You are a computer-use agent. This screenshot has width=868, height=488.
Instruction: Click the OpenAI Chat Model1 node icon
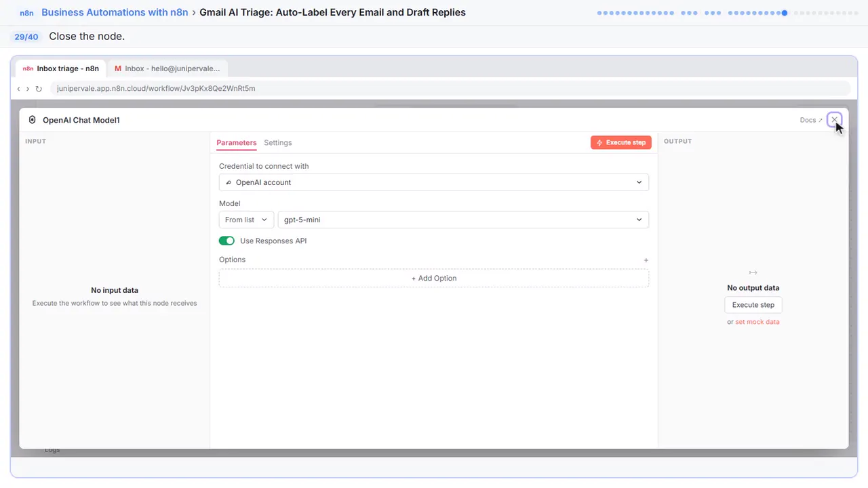pyautogui.click(x=32, y=120)
